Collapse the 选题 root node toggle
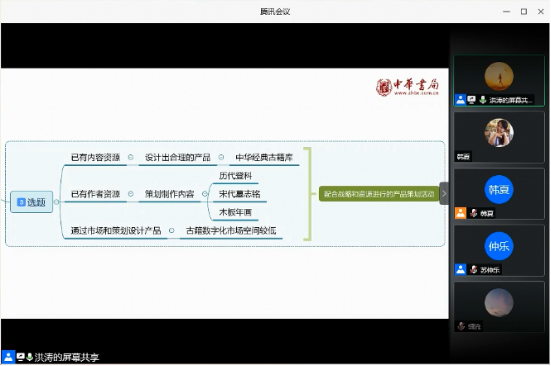Viewport: 551px width, 366px height. (57, 202)
